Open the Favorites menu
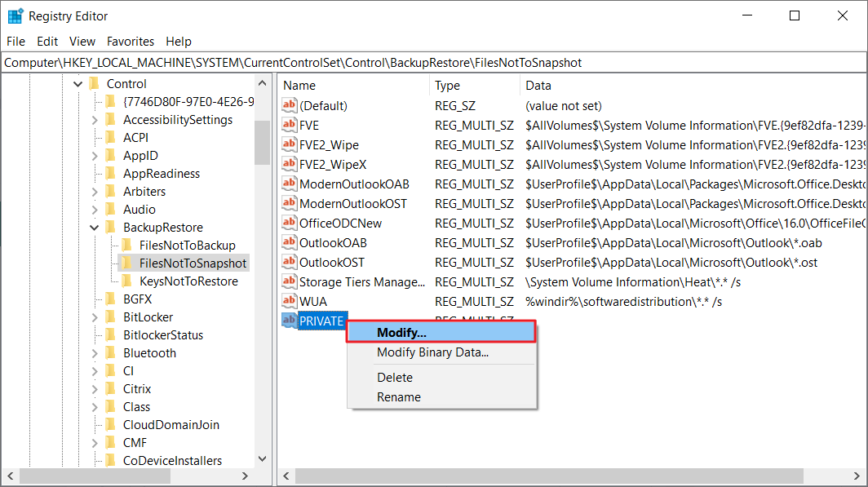The image size is (868, 487). click(130, 41)
